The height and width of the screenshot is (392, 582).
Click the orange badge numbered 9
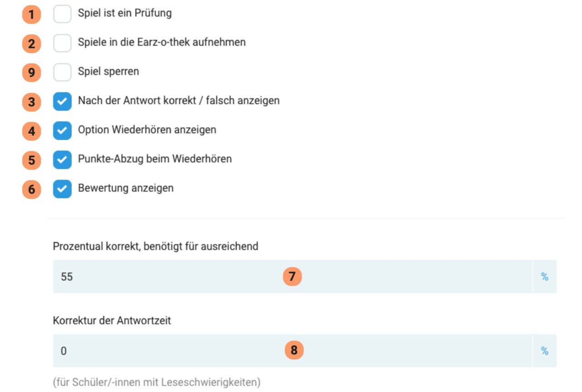pos(31,72)
